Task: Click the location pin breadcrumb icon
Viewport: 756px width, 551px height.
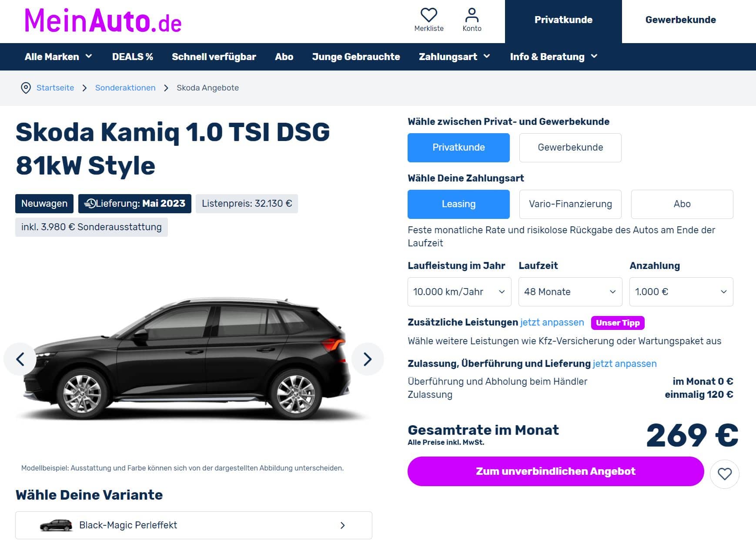Action: (26, 88)
